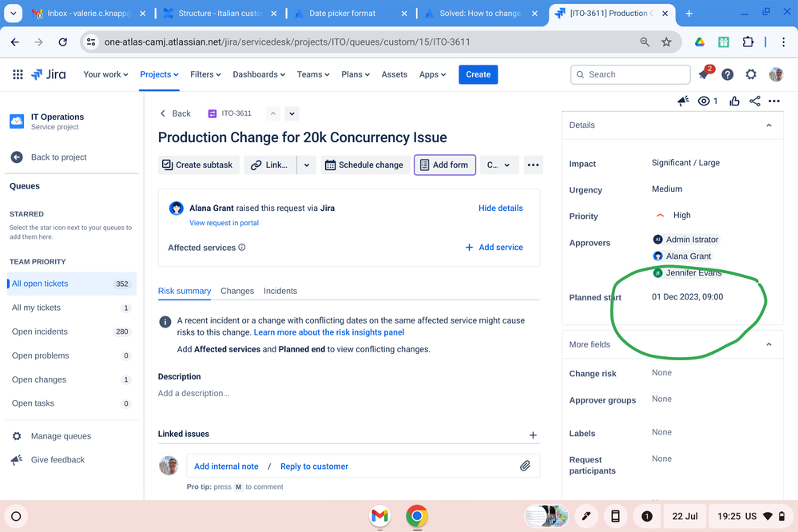Click the give feedback megaphone above Details
The height and width of the screenshot is (532, 798).
[x=683, y=101]
